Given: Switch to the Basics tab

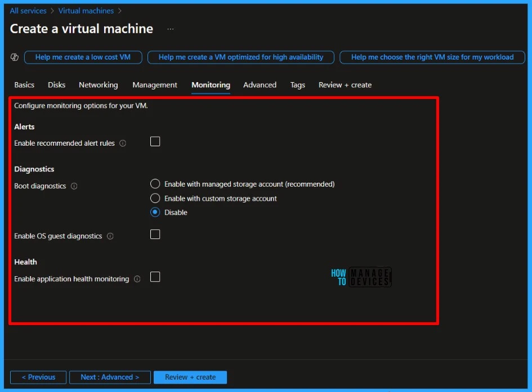Looking at the screenshot, I should (24, 85).
